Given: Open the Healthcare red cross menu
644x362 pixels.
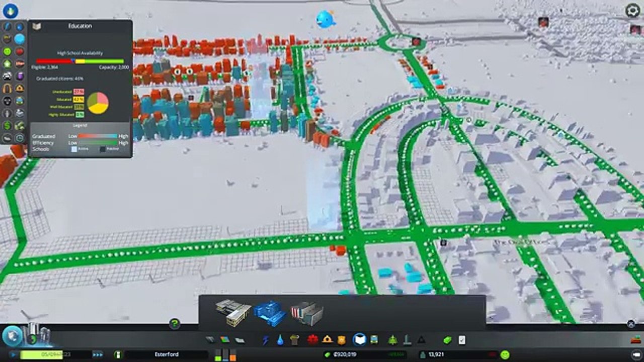Looking at the screenshot, I should click(x=313, y=340).
